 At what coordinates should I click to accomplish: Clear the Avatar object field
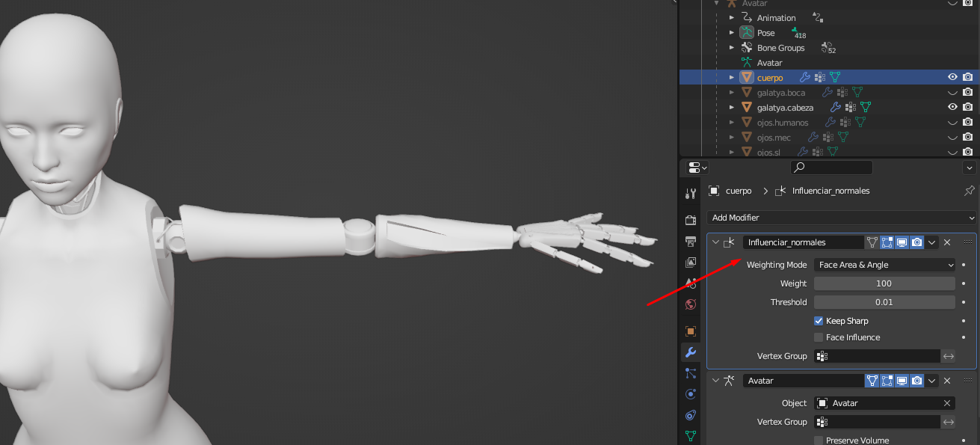[947, 403]
